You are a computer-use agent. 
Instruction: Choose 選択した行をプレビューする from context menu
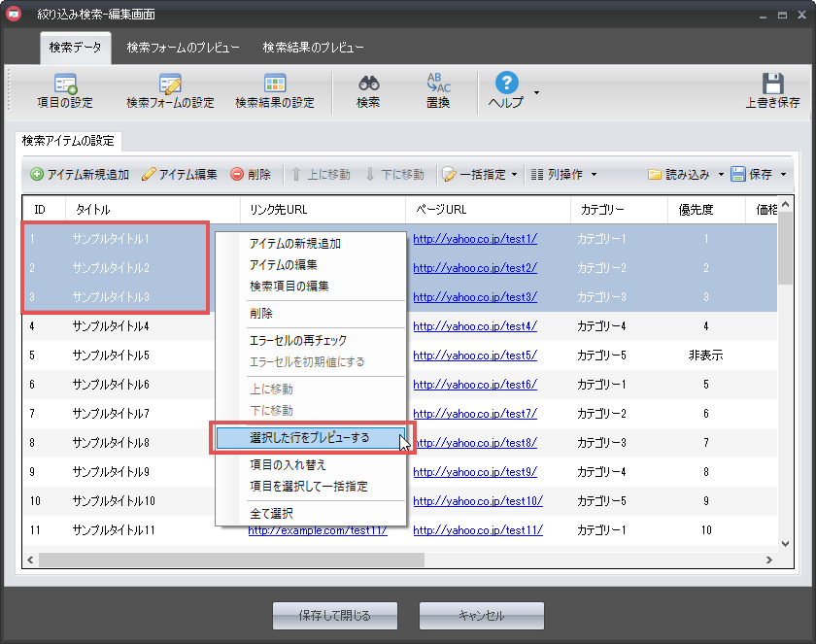(x=309, y=438)
